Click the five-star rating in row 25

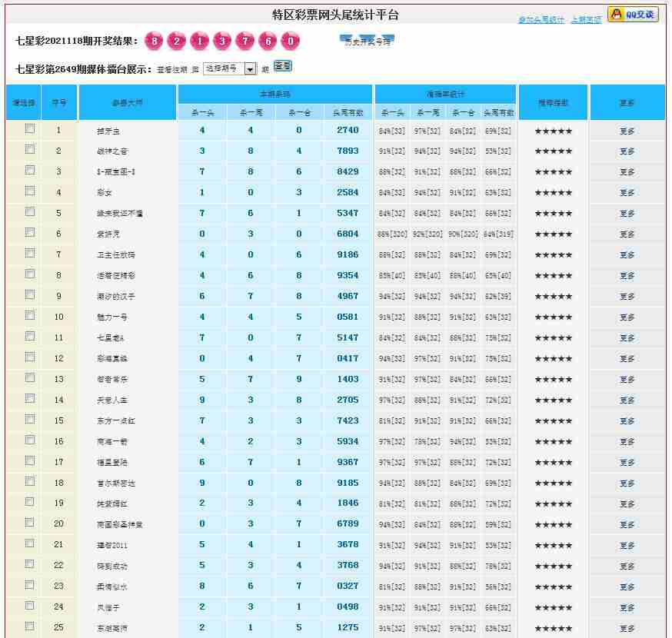[x=553, y=628]
